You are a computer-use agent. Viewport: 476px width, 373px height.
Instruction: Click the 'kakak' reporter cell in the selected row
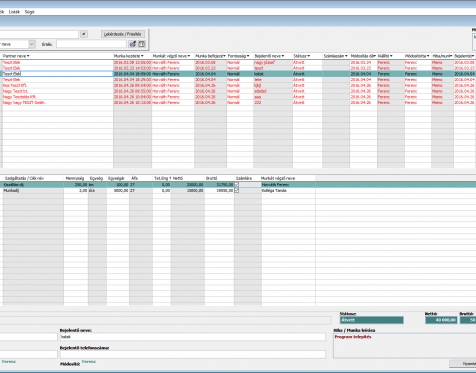click(273, 74)
